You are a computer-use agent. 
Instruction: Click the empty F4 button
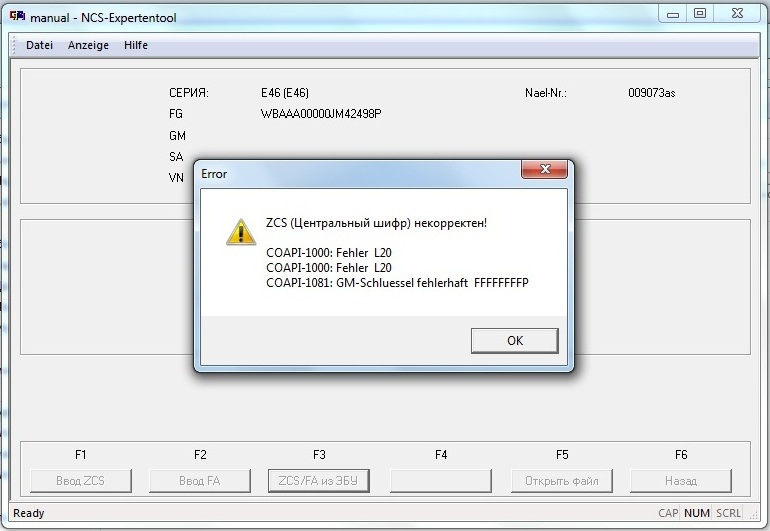tap(440, 480)
